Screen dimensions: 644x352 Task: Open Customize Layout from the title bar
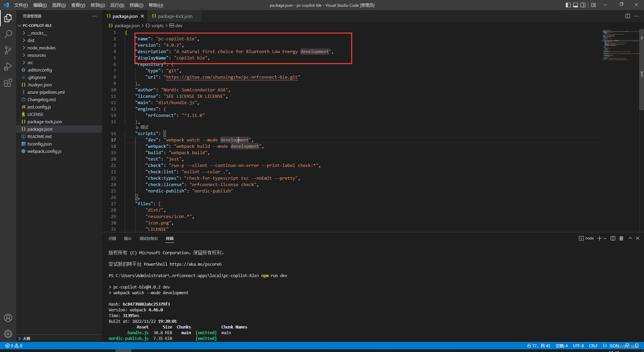click(x=594, y=5)
